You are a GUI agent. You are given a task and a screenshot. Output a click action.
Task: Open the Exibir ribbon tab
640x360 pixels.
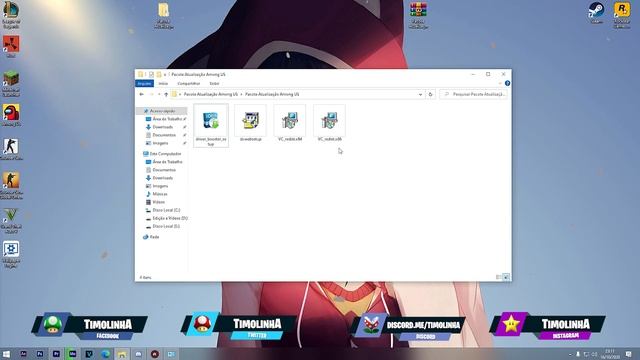coord(214,83)
